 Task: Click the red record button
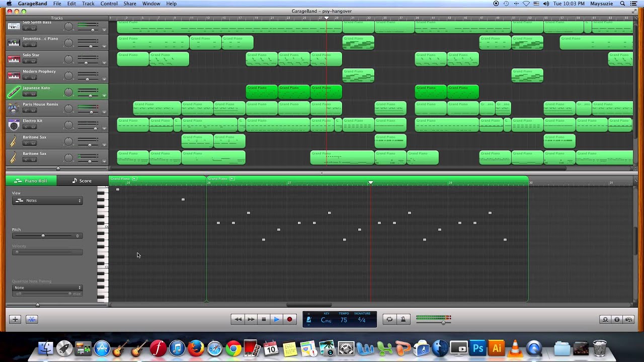coord(289,319)
